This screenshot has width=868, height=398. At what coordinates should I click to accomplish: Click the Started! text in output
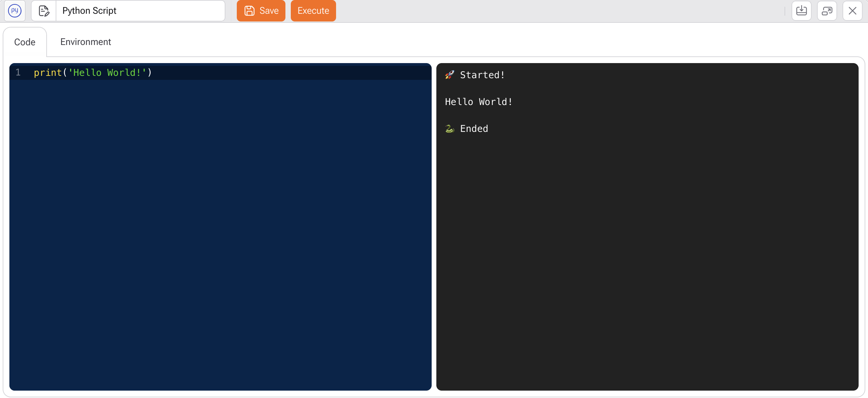(482, 75)
